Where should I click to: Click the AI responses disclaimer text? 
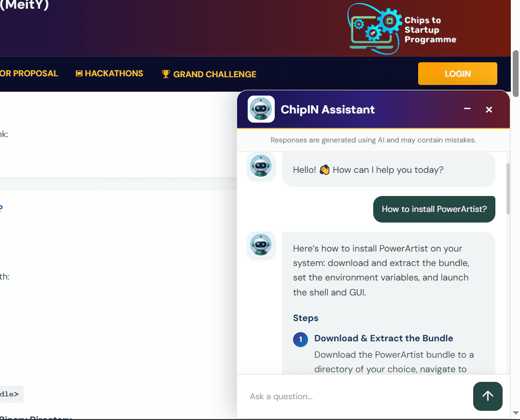[x=373, y=140]
